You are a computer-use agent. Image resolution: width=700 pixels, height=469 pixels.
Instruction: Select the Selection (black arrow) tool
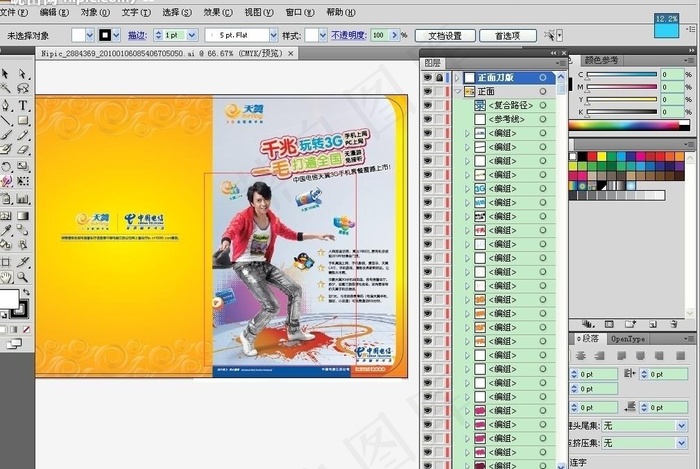tap(5, 73)
